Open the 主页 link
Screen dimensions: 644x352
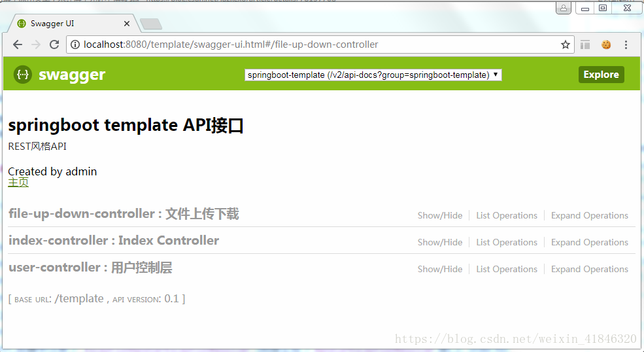(x=18, y=182)
